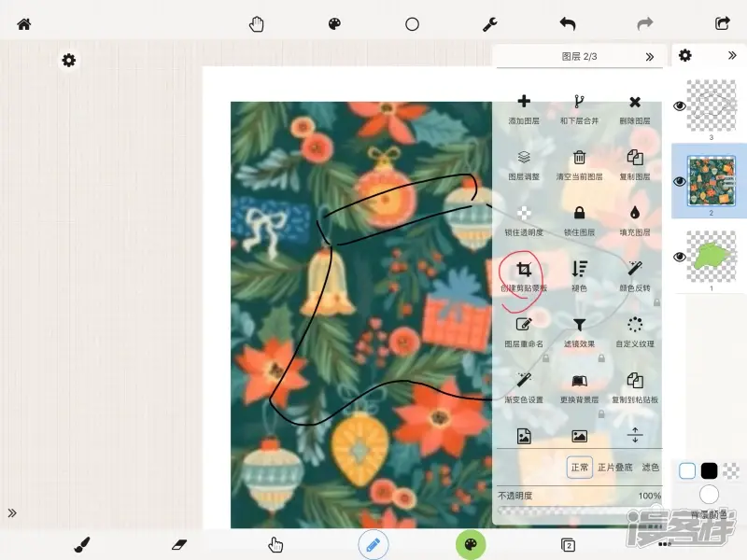Expand the bottom-left side panel chevron
The width and height of the screenshot is (747, 560).
12,512
